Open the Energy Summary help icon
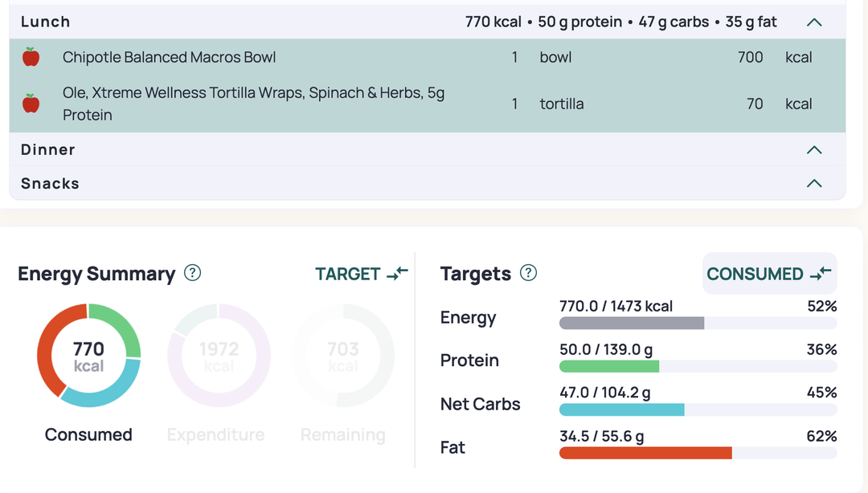The width and height of the screenshot is (868, 493). pyautogui.click(x=192, y=273)
